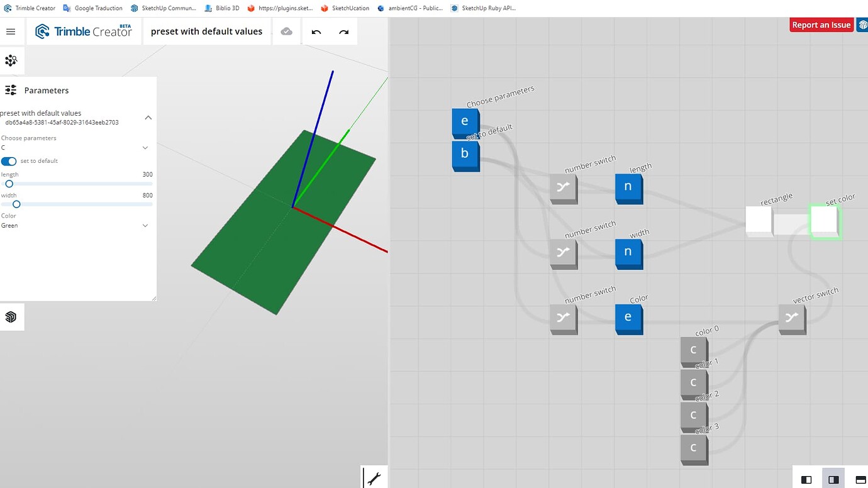Image resolution: width=868 pixels, height=488 pixels.
Task: Open the wrench tool below the 3D viewport
Action: tap(374, 478)
